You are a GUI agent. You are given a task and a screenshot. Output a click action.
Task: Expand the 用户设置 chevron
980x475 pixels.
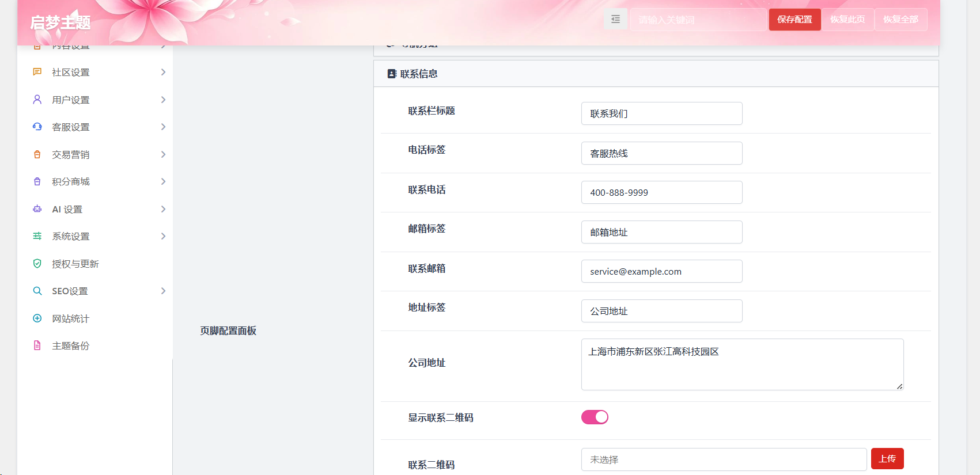[163, 100]
